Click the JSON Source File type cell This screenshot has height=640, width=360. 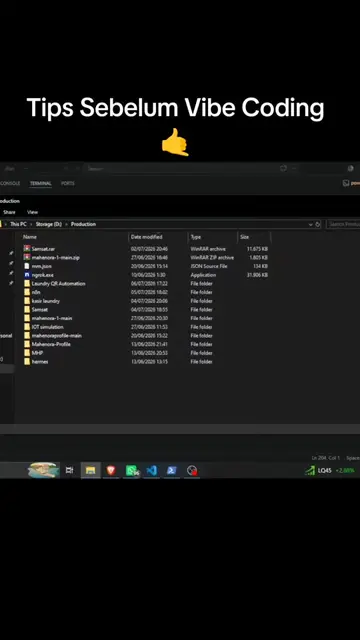click(209, 266)
